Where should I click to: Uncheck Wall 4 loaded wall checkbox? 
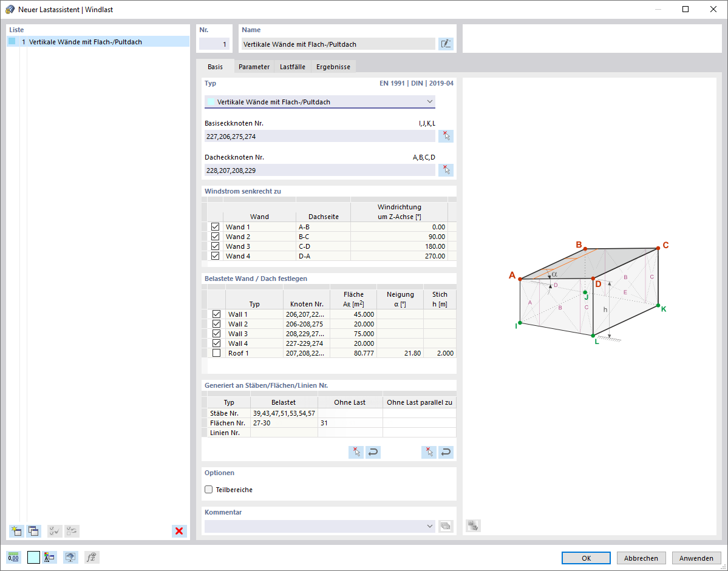(216, 343)
